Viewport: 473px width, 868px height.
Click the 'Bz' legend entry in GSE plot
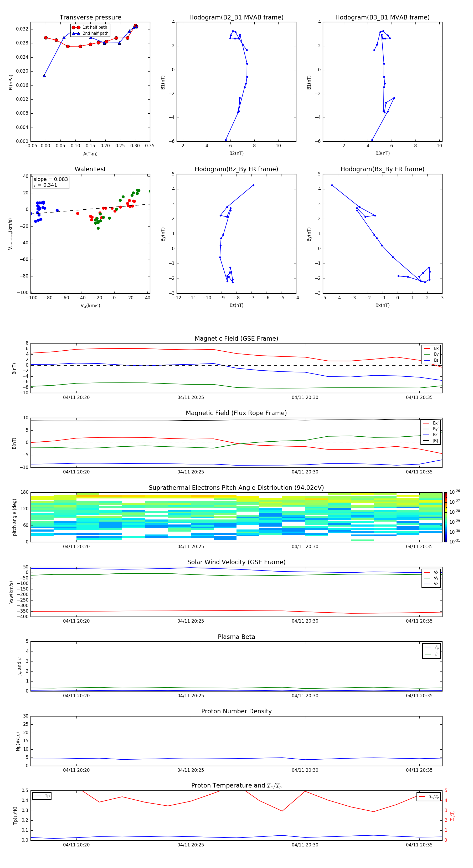pyautogui.click(x=431, y=360)
